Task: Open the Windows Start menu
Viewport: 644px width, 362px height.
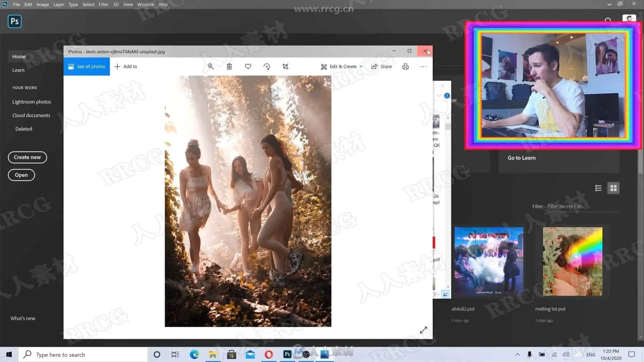Action: tap(9, 354)
